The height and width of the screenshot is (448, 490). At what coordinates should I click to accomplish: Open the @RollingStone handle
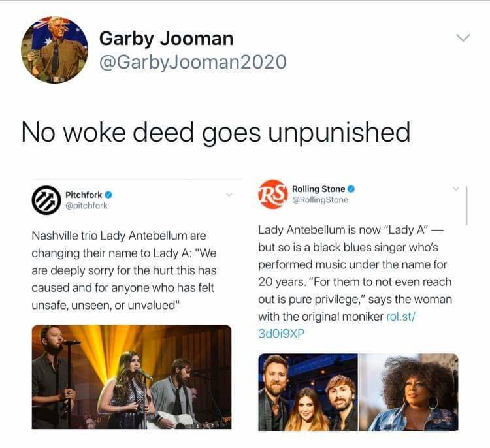click(x=320, y=200)
